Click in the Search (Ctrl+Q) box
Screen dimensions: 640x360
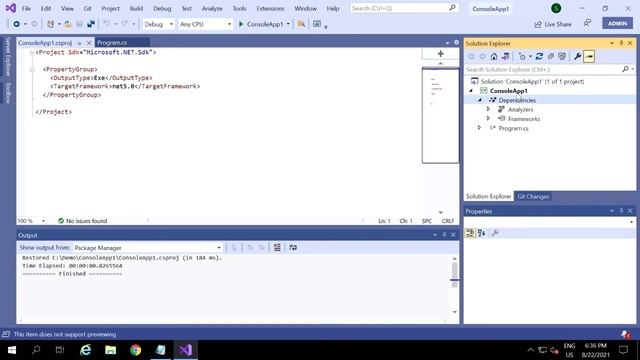tap(404, 8)
